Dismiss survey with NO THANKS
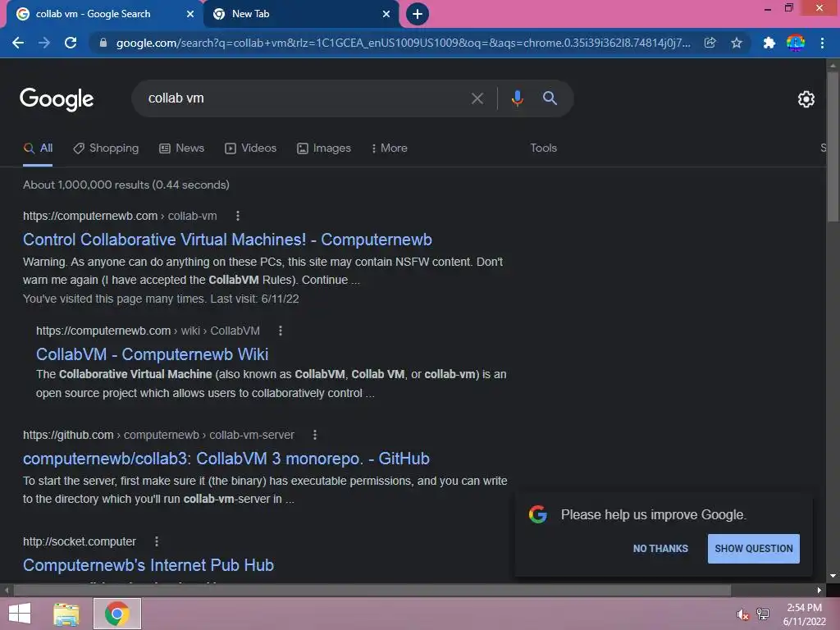This screenshot has width=840, height=630. (x=660, y=549)
